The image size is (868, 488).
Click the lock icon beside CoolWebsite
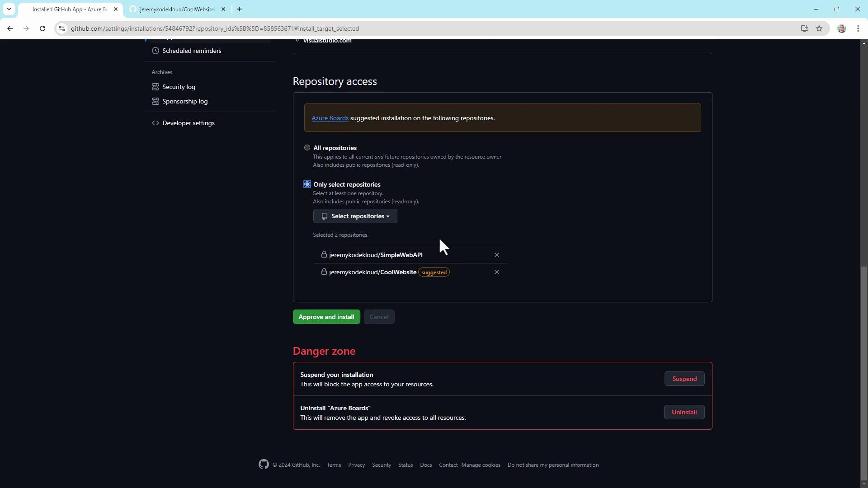tap(324, 272)
